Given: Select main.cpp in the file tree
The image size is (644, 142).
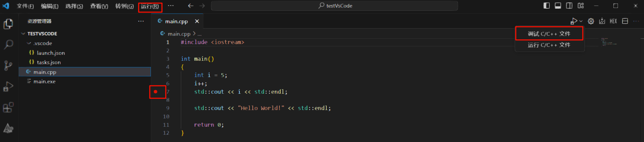Looking at the screenshot, I should (85, 72).
